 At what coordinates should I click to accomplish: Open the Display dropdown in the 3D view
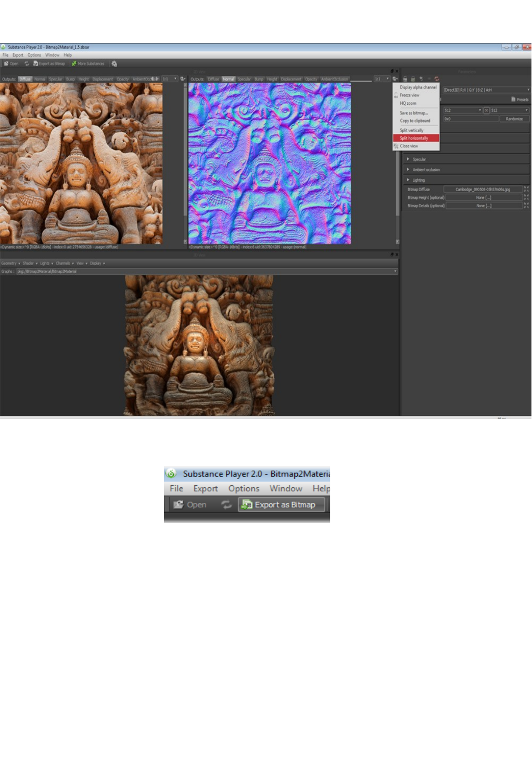click(x=97, y=263)
